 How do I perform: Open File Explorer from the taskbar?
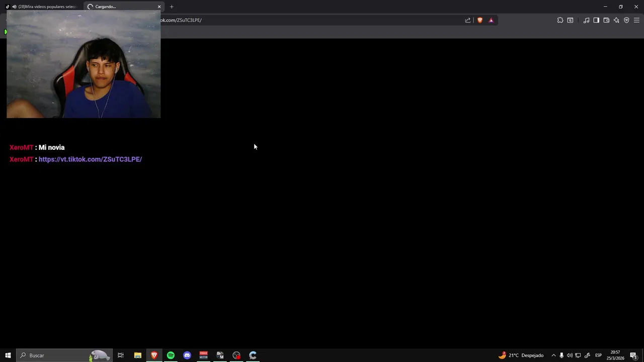pyautogui.click(x=137, y=355)
